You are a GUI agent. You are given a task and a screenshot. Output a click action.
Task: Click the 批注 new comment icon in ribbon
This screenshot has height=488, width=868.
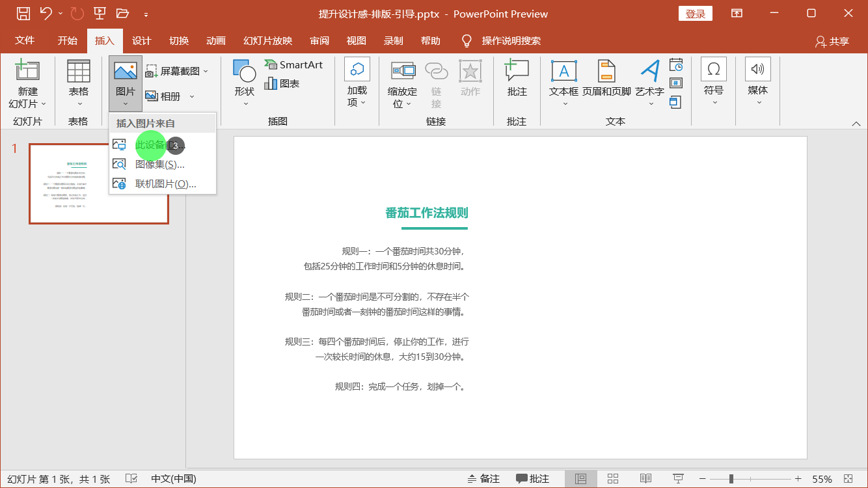point(517,70)
